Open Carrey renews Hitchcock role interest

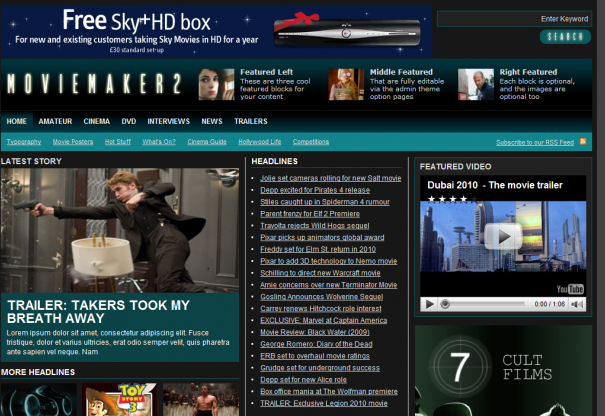click(321, 309)
